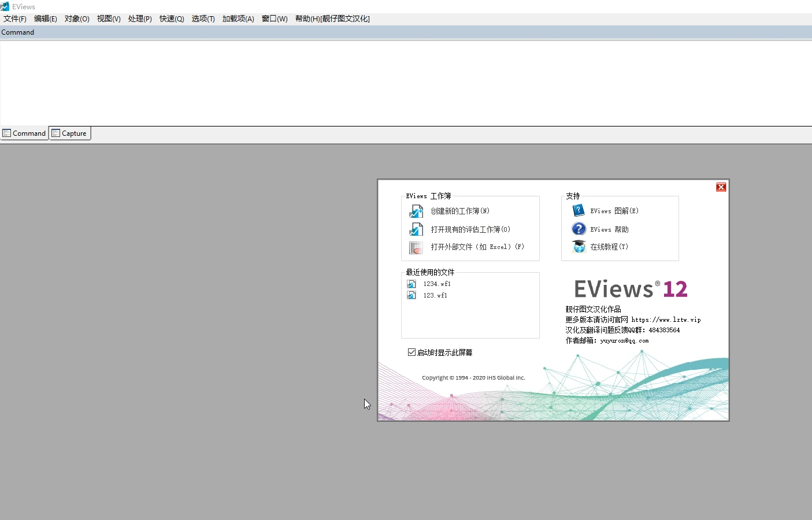Open recent file 1234.wf1
Screen dimensions: 812x520
coord(437,284)
